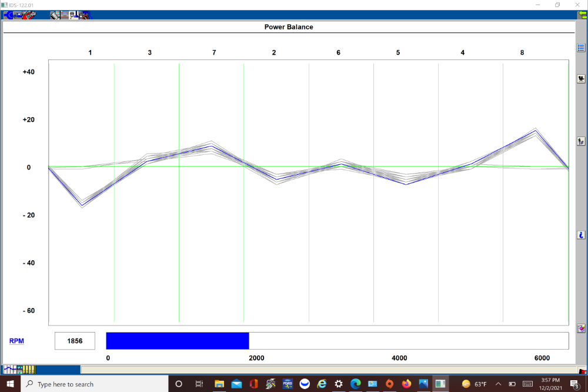Select cylinder 1 label above graph
This screenshot has height=392, width=588.
pyautogui.click(x=90, y=53)
